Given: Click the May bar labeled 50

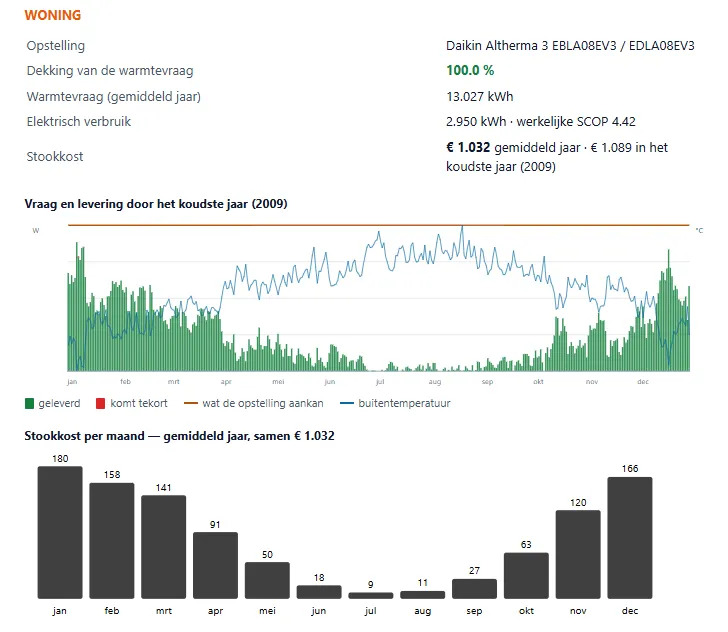Looking at the screenshot, I should (x=267, y=580).
